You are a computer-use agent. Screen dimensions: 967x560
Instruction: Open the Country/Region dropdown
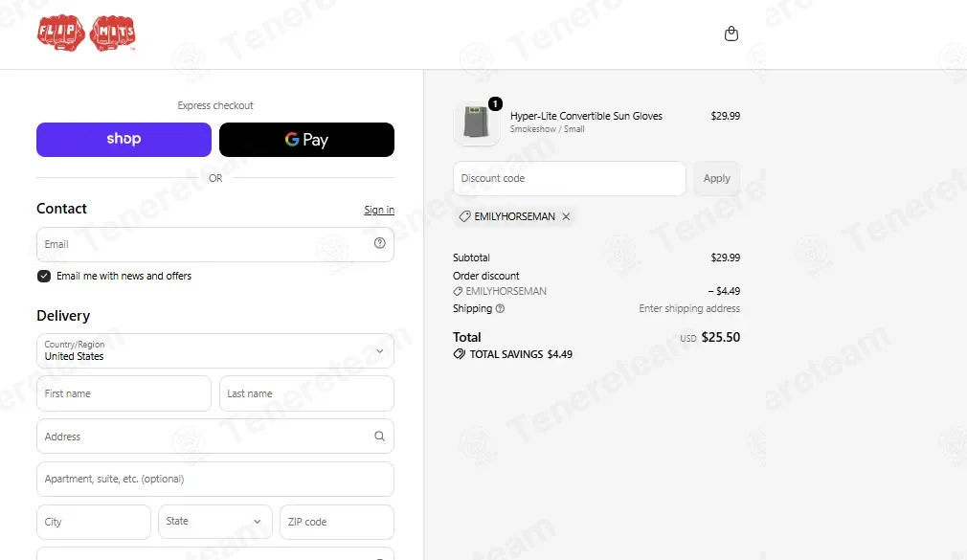[215, 351]
